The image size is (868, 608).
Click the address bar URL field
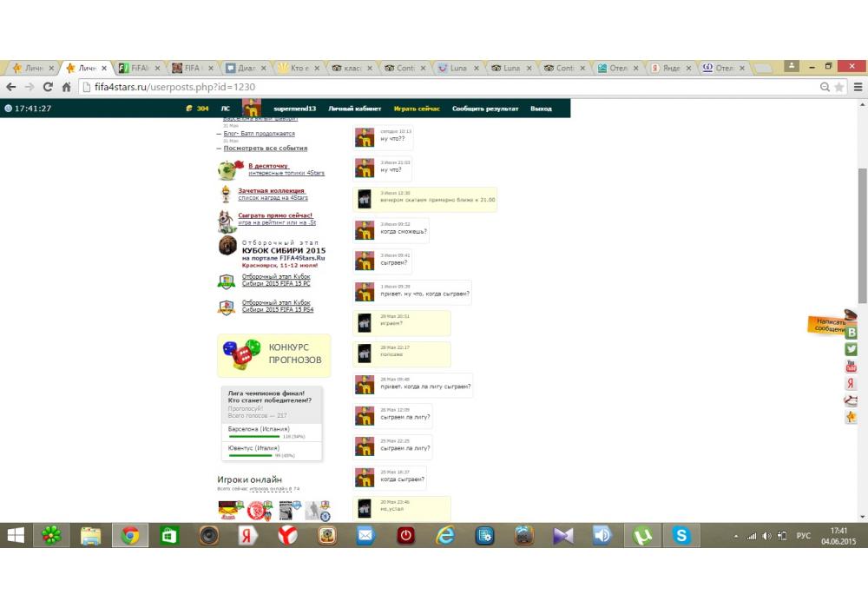[x=434, y=87]
